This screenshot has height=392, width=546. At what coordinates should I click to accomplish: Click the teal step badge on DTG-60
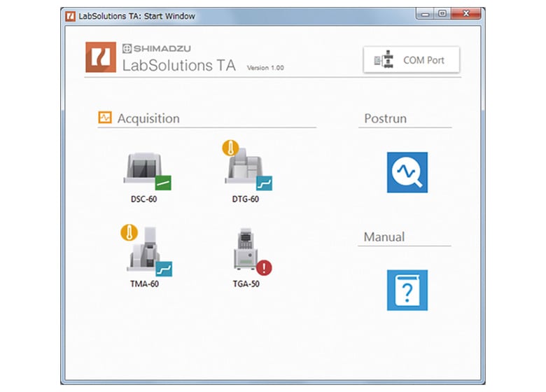point(264,183)
